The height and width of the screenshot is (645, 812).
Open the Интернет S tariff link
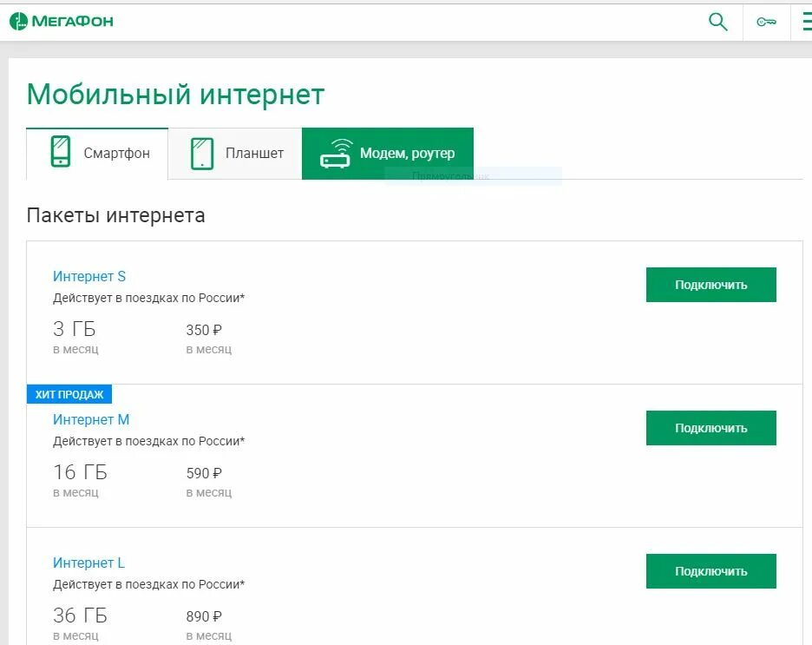click(x=89, y=276)
